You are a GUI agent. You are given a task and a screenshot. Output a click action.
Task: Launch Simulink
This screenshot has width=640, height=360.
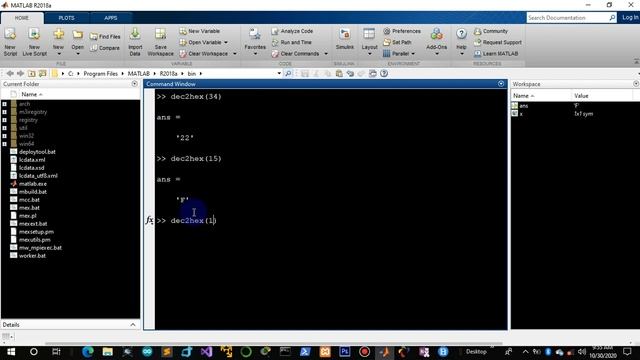344,40
